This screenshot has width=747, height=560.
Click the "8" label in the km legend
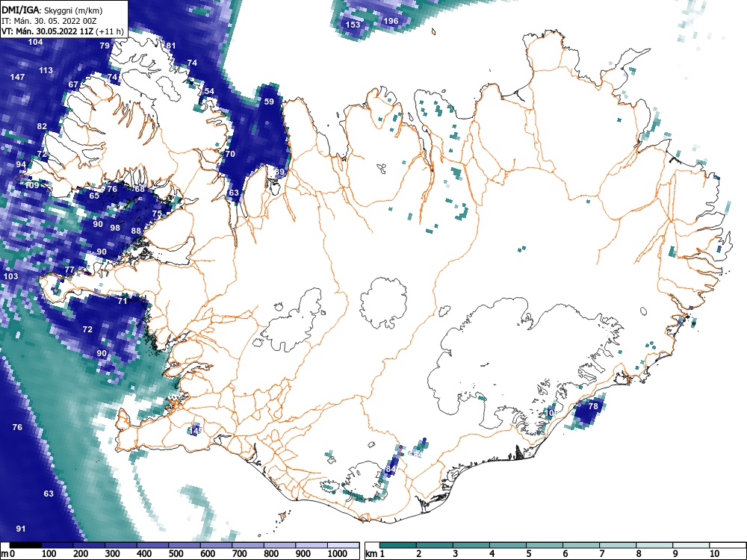click(639, 553)
